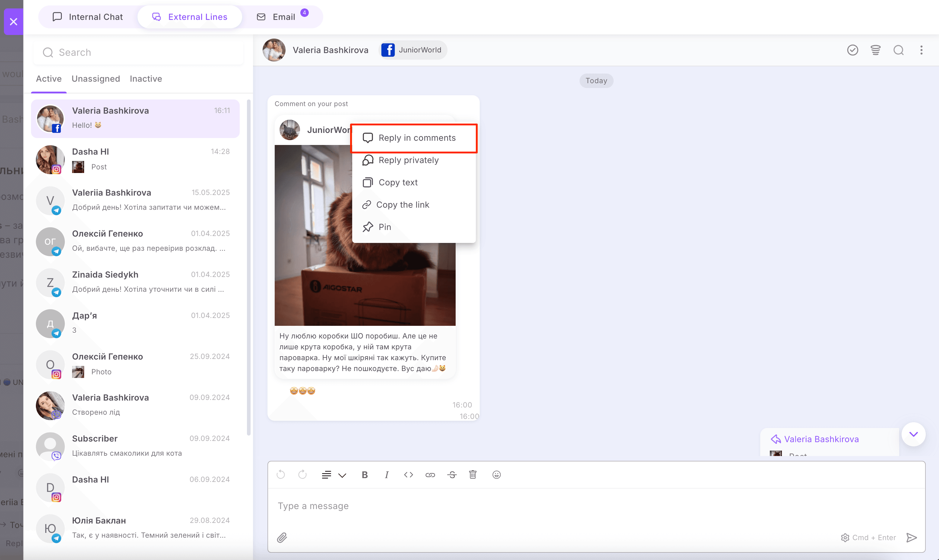
Task: Click the send message arrow
Action: [912, 537]
